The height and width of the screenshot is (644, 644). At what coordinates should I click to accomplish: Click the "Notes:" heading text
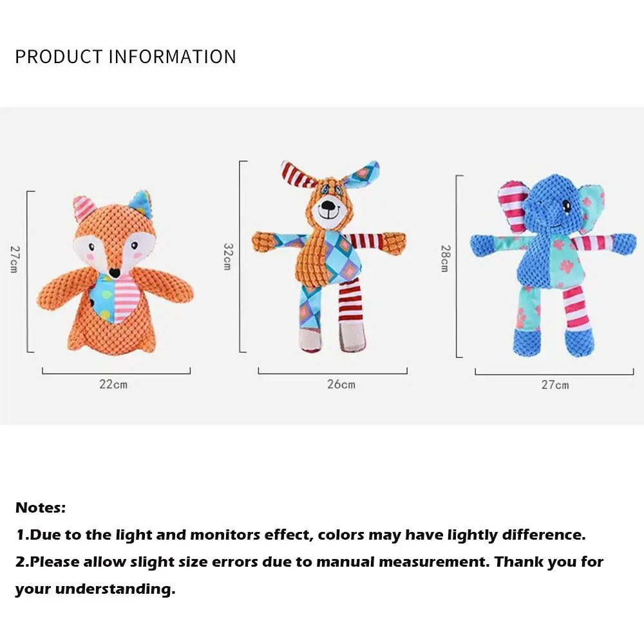click(41, 507)
